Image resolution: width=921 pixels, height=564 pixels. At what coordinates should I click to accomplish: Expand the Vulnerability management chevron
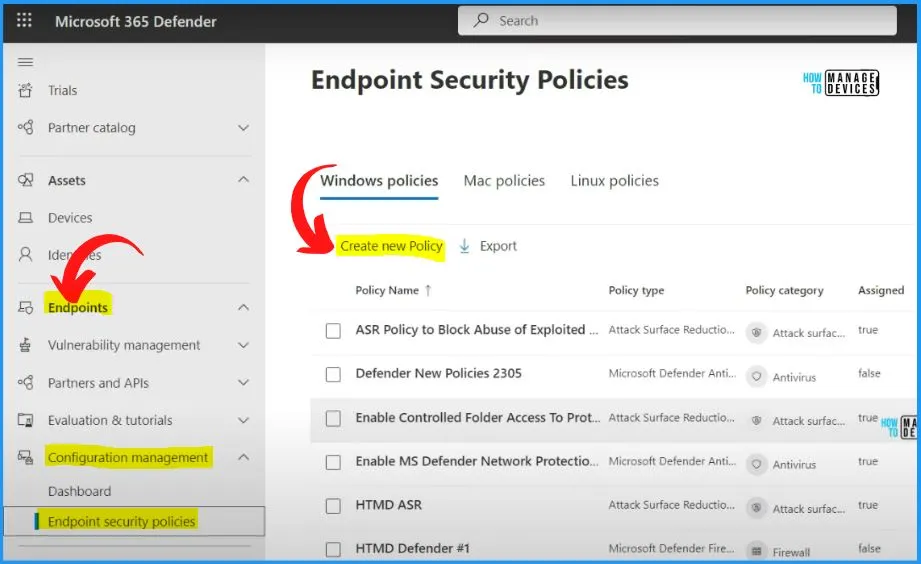pos(243,345)
